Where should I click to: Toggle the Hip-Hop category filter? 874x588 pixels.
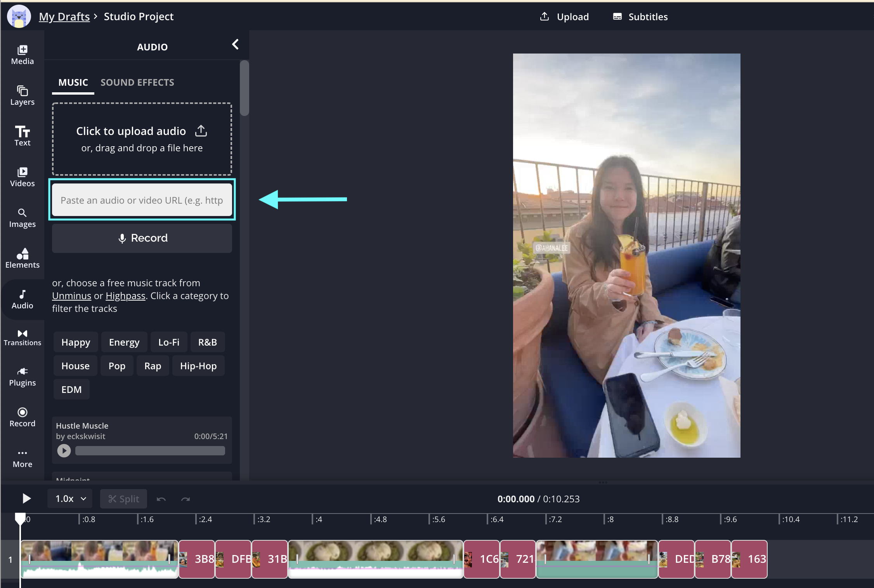click(x=198, y=366)
